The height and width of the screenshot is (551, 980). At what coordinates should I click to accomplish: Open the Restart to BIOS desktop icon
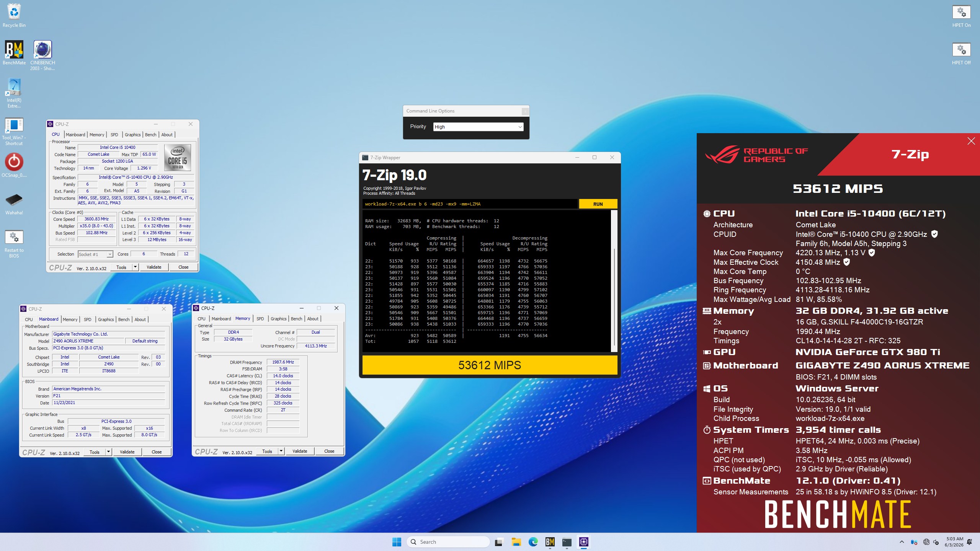[14, 243]
